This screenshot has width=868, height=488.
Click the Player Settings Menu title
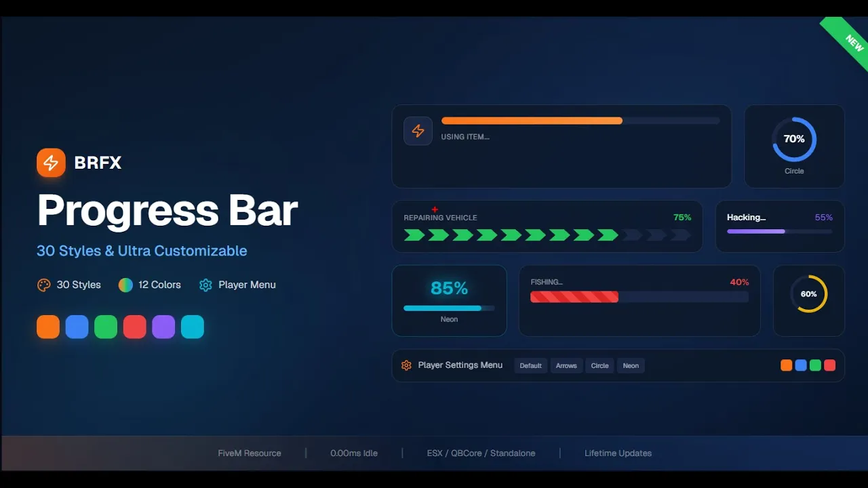point(460,365)
